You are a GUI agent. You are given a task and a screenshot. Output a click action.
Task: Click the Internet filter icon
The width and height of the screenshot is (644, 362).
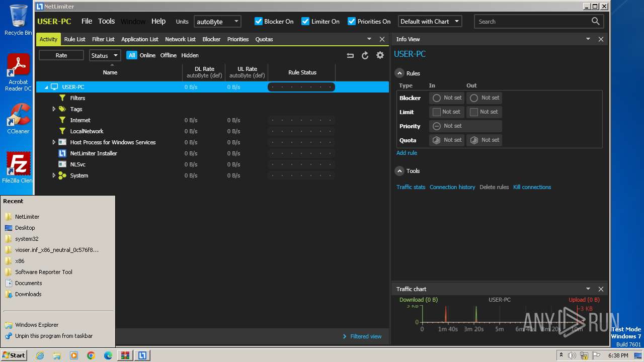click(62, 120)
